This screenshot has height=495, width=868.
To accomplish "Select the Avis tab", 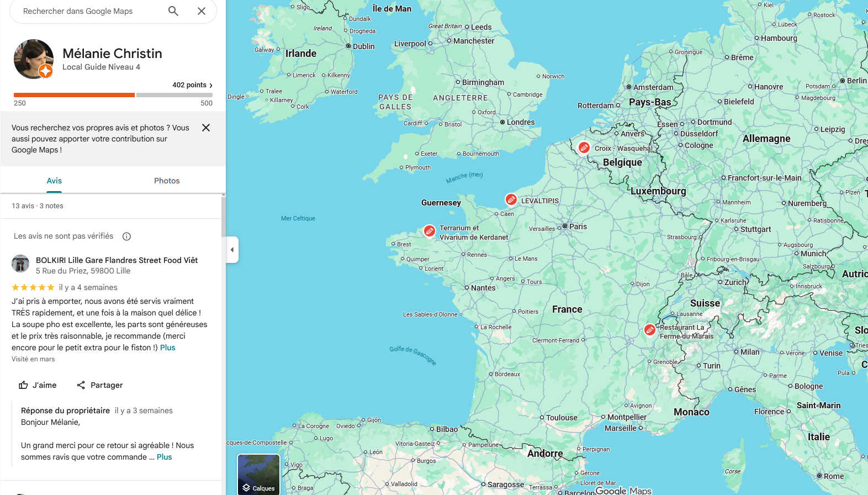I will click(x=54, y=181).
